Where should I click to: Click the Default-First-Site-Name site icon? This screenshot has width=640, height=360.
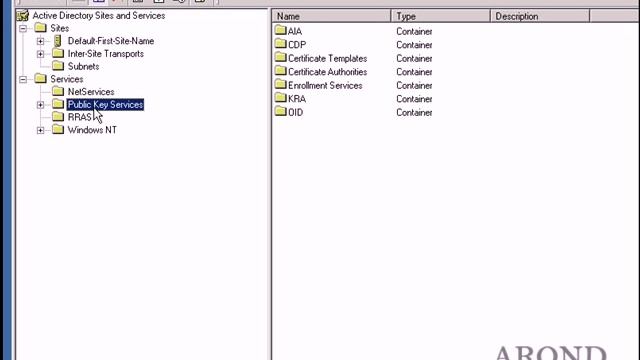[x=58, y=40]
